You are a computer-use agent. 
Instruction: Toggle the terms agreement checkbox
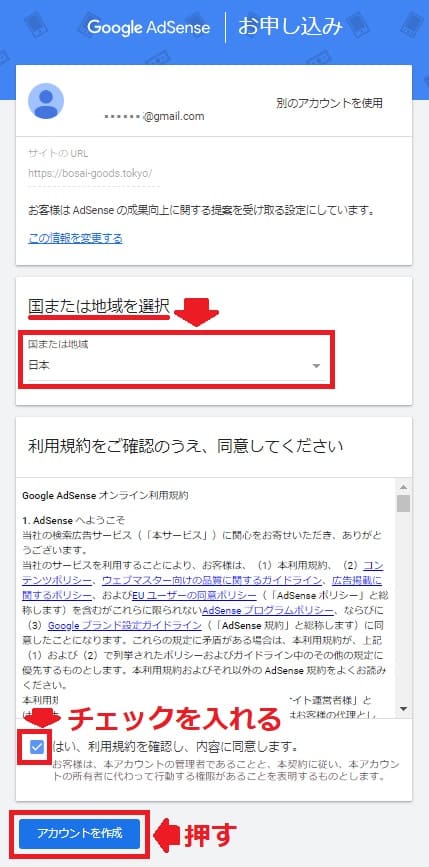point(36,748)
